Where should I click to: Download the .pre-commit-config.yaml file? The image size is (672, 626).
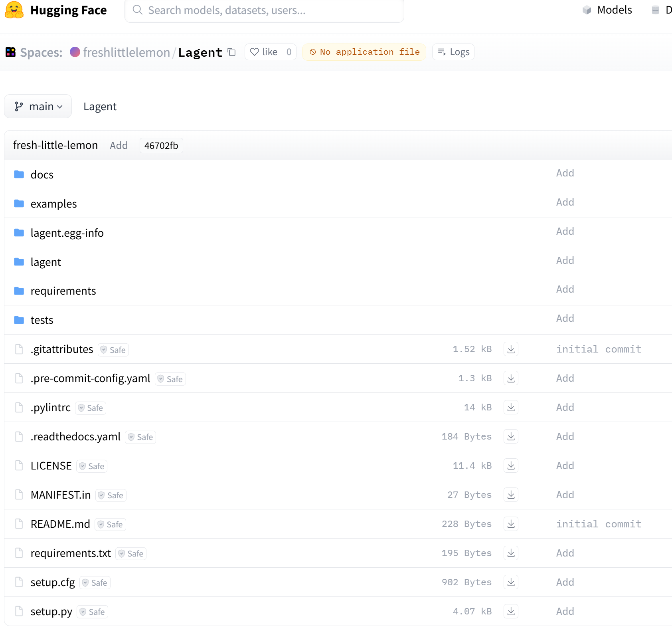click(x=511, y=378)
